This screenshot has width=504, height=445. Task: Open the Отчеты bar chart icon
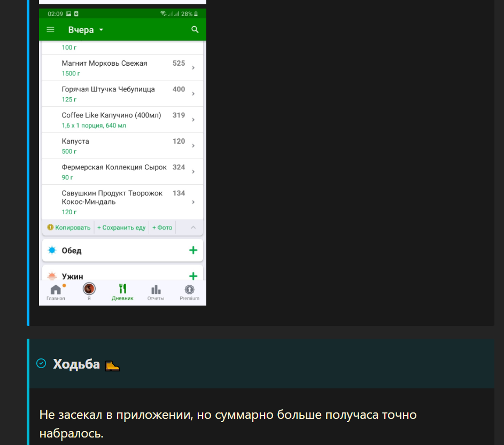(156, 290)
